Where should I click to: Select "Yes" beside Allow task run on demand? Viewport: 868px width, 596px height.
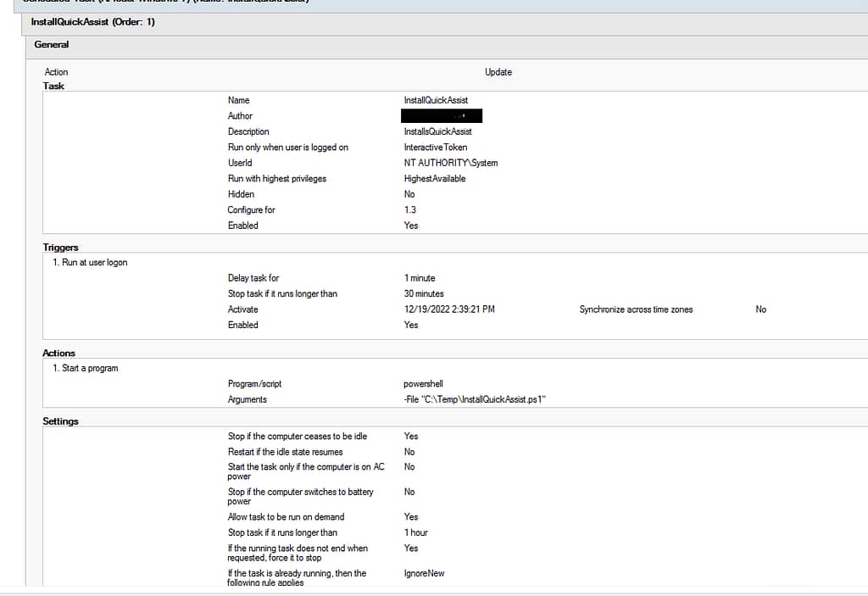[x=411, y=517]
